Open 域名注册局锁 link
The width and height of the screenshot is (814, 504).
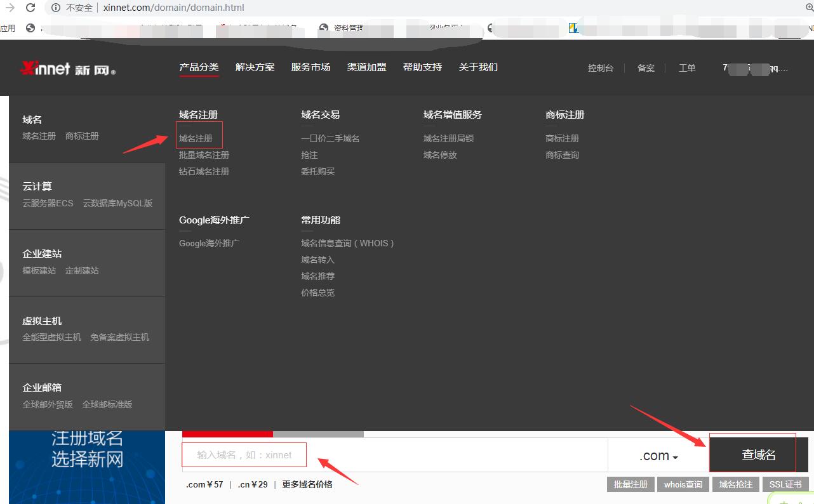pos(448,138)
